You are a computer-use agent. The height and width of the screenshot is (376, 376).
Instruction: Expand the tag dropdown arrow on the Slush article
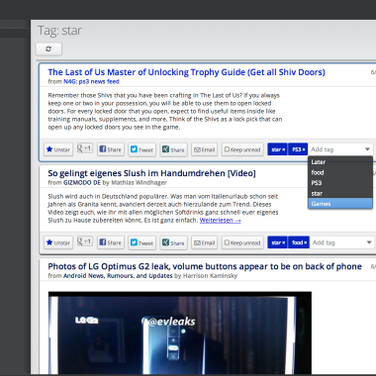coord(369,242)
